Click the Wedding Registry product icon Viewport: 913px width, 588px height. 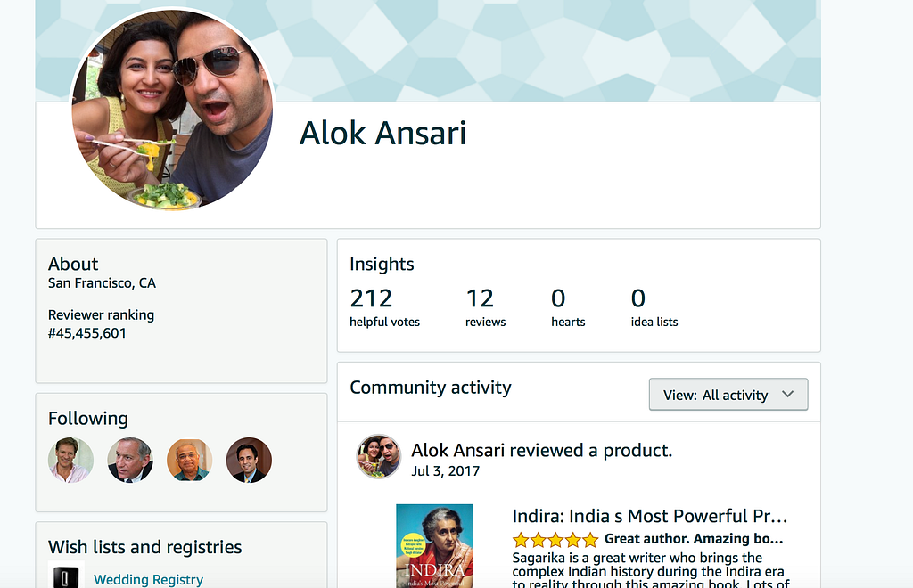pos(63,576)
